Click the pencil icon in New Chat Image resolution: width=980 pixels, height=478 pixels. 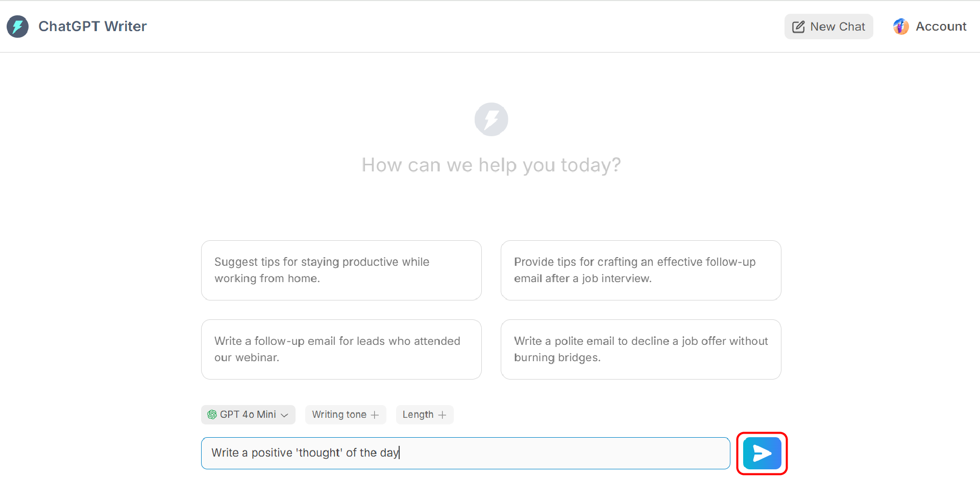[x=798, y=27]
